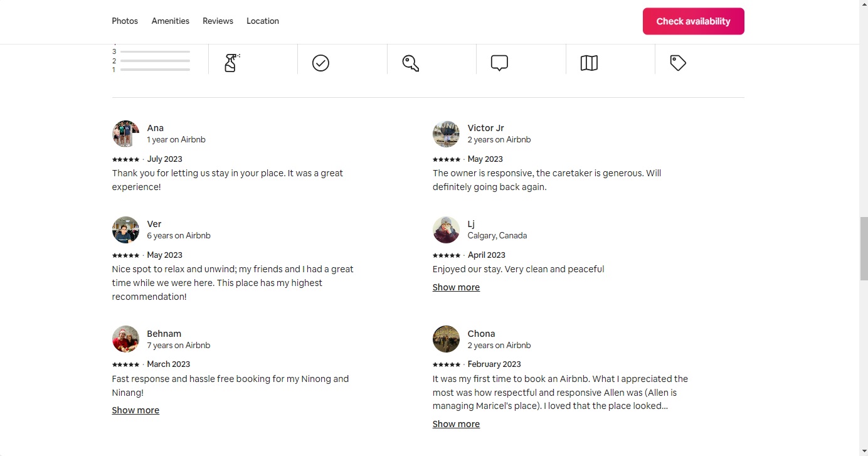
Task: Go to the Photos section tab
Action: coord(125,21)
